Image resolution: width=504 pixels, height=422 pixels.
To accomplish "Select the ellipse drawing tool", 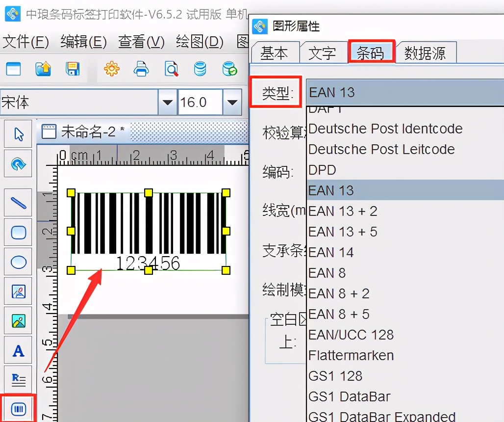I will (18, 262).
